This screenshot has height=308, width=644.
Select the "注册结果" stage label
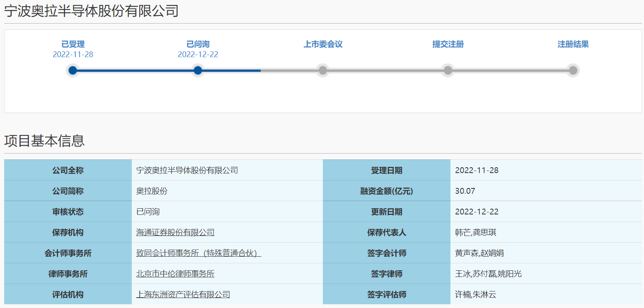click(573, 44)
